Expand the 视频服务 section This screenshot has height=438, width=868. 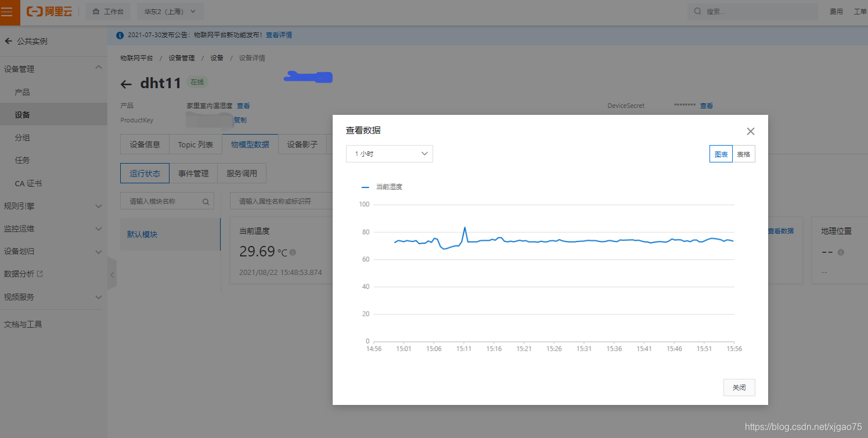tap(99, 297)
